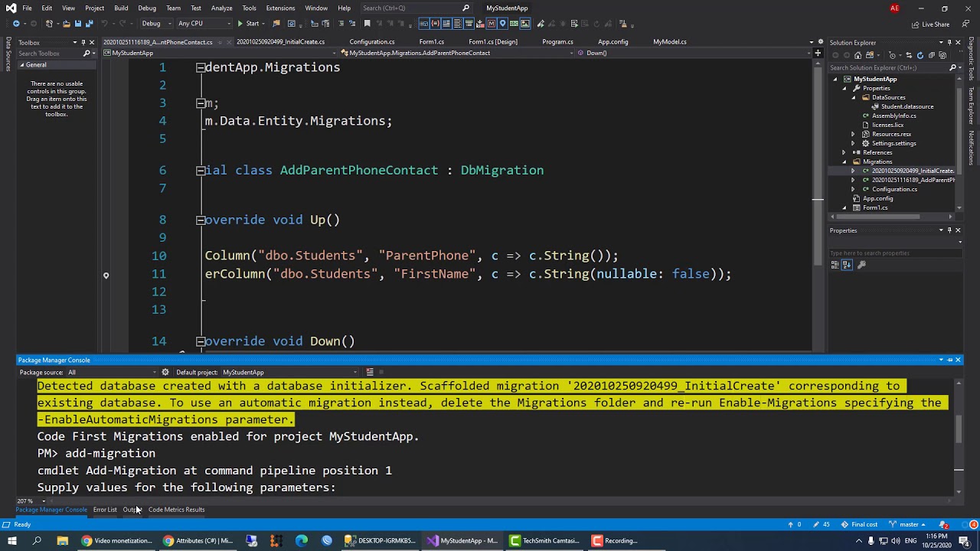Click the search magnifier in Solution Explorer
The height and width of the screenshot is (551, 980).
[x=953, y=67]
